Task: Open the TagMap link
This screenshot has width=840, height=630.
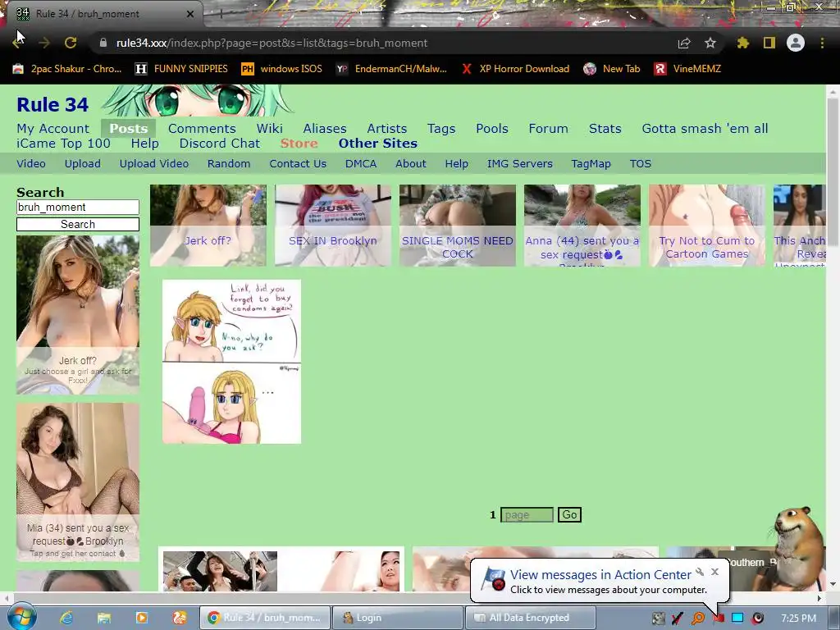Action: pyautogui.click(x=591, y=164)
